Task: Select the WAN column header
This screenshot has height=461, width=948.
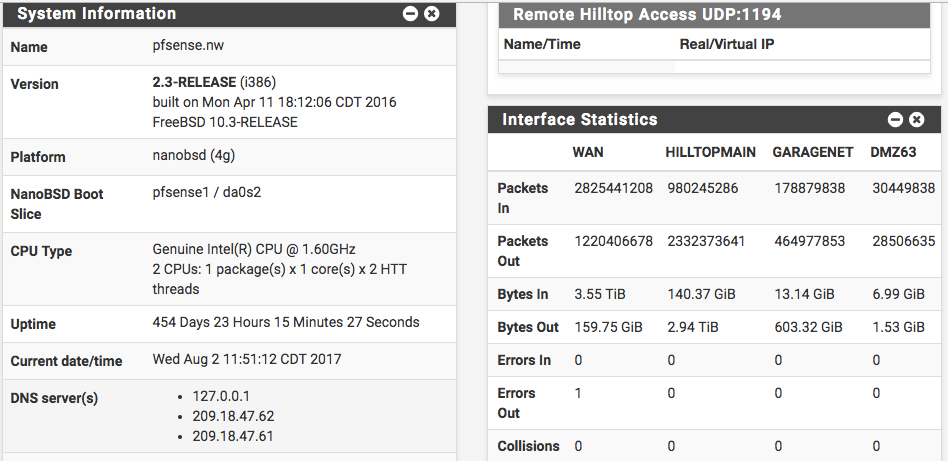Action: point(588,153)
